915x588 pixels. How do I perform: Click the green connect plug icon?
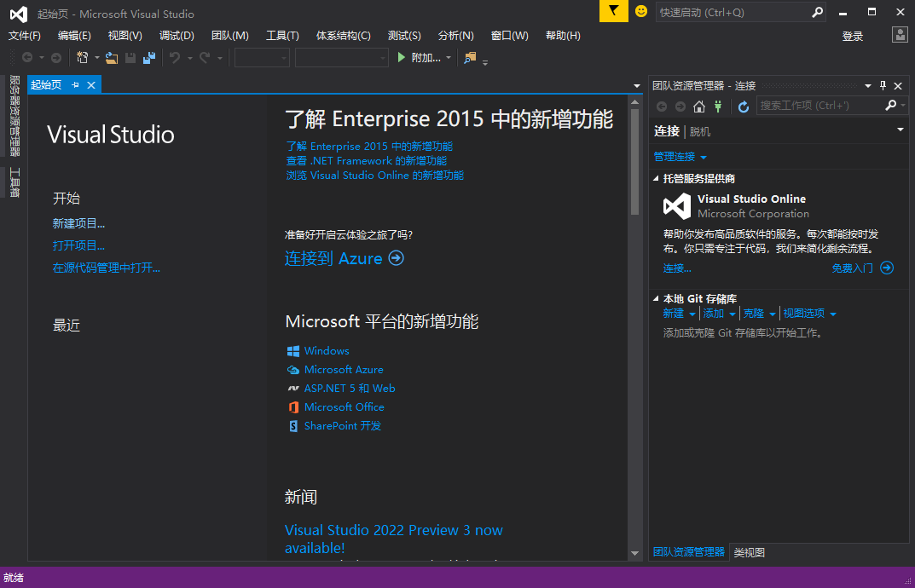click(718, 107)
